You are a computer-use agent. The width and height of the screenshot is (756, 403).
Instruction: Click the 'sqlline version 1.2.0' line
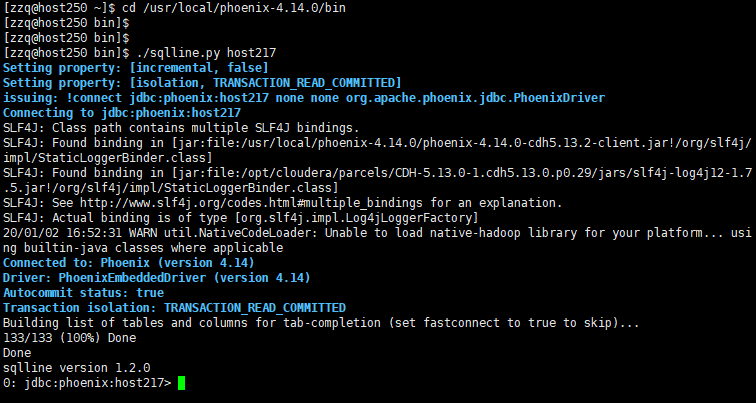click(64, 368)
